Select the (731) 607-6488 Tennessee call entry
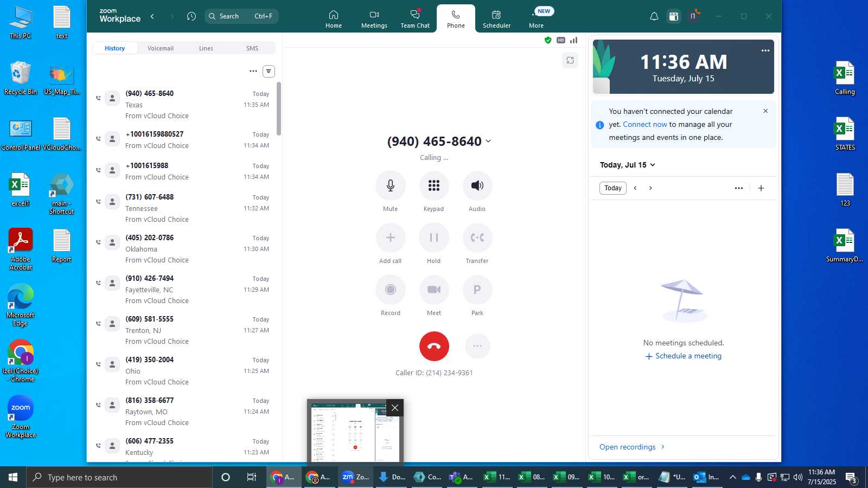 click(x=184, y=208)
